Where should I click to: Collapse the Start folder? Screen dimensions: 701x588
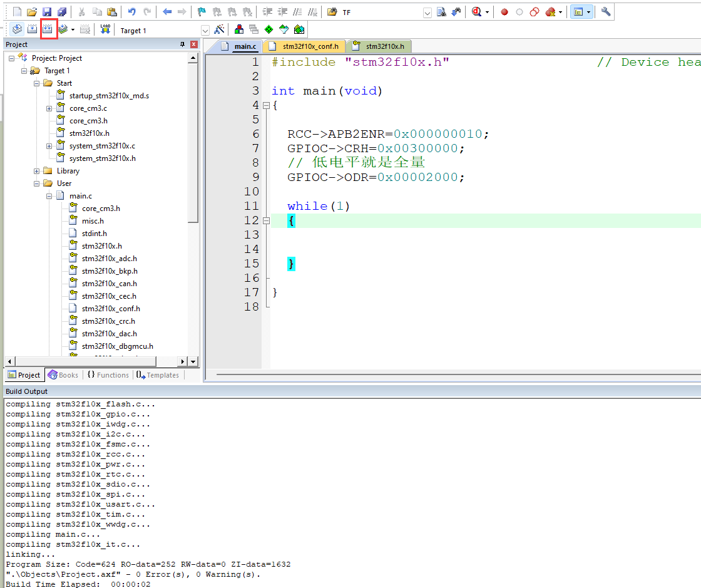[x=37, y=83]
